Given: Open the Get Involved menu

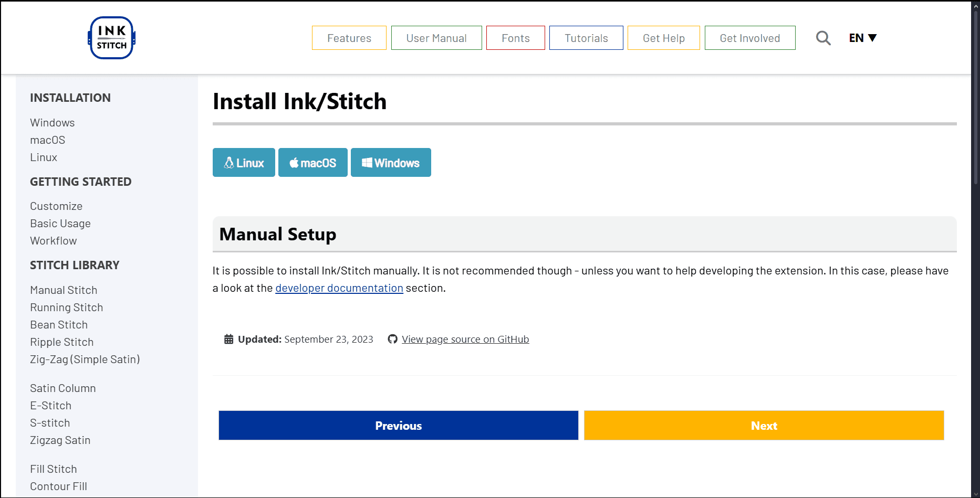Looking at the screenshot, I should [750, 38].
